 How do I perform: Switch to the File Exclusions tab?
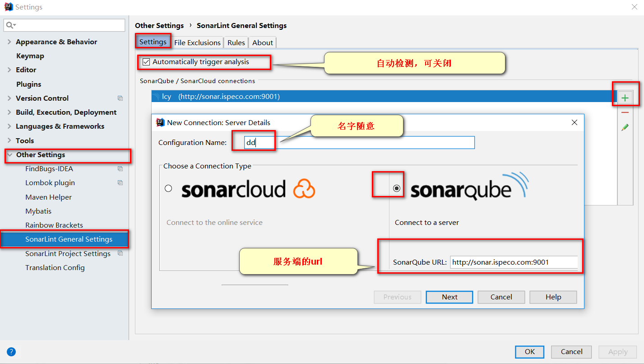[197, 42]
